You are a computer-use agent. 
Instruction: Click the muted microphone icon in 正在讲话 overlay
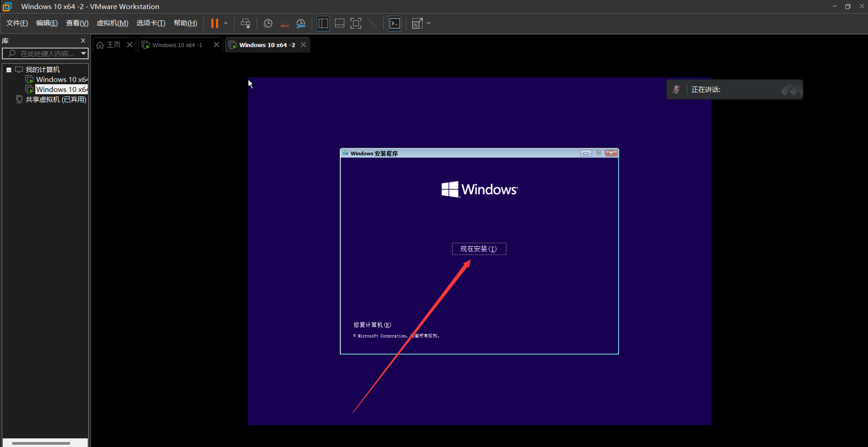pos(677,90)
